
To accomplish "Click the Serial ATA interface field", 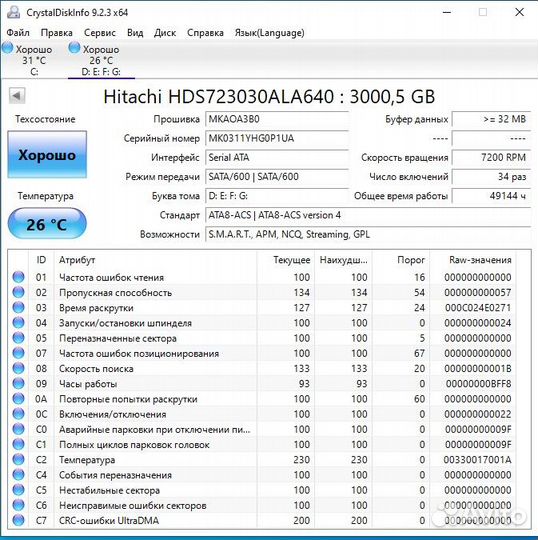I will [x=277, y=158].
